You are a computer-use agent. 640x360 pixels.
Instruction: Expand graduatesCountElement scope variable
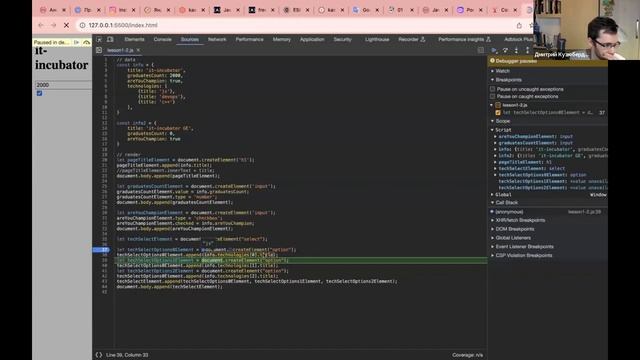496,143
